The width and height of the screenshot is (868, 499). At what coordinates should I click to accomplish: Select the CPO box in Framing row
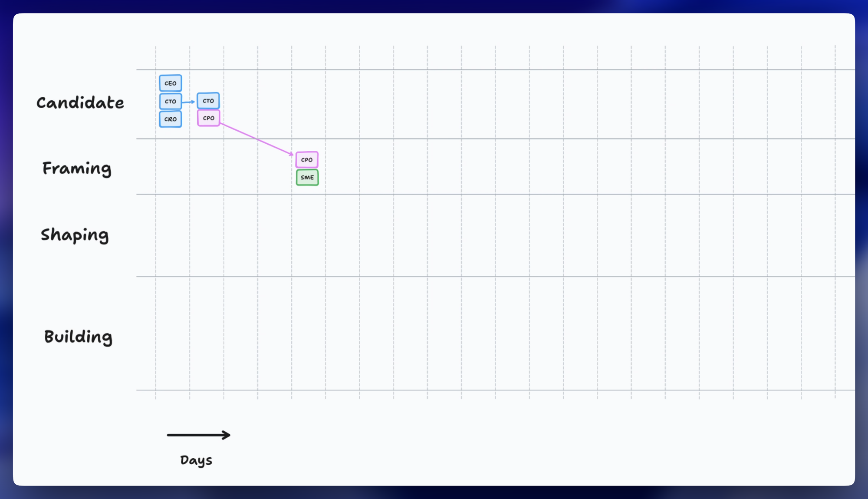tap(307, 160)
